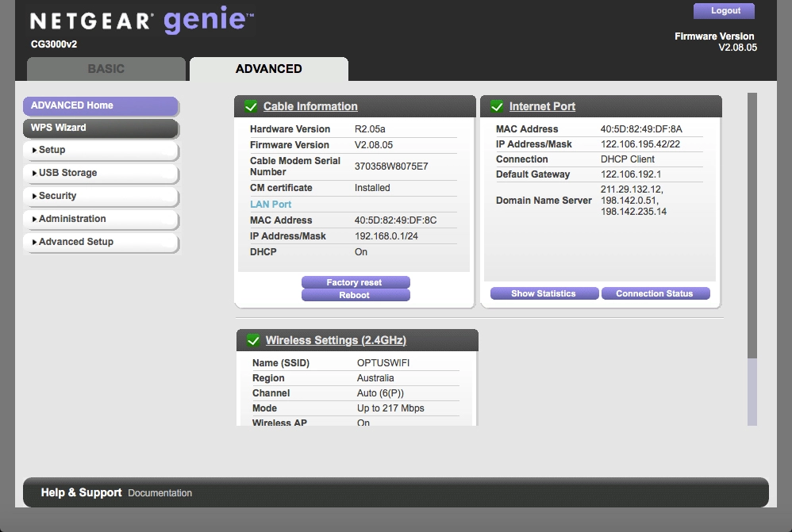Viewport: 792px width, 532px height.
Task: Click the green check icon beside Cable Information
Action: click(251, 106)
